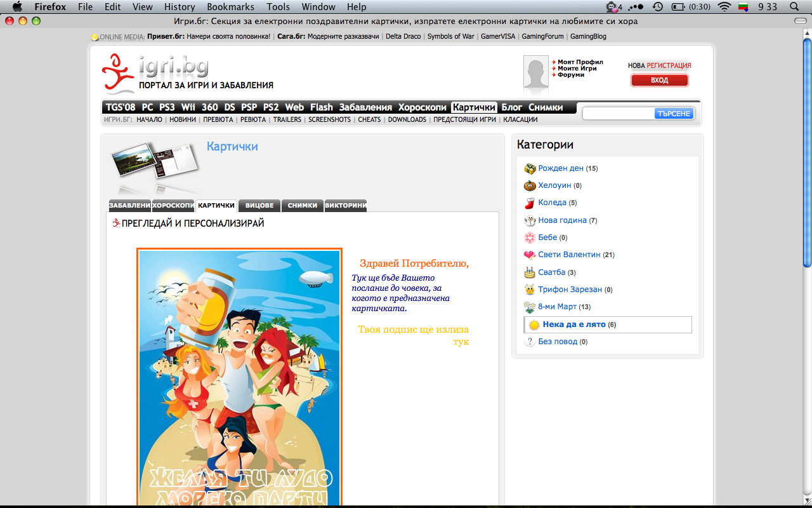The width and height of the screenshot is (812, 508).
Task: Open the GamingForum top link
Action: click(542, 36)
